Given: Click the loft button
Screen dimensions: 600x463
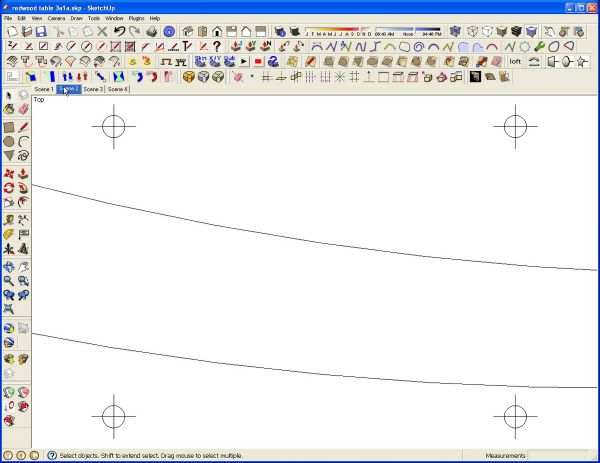Looking at the screenshot, I should (x=515, y=62).
